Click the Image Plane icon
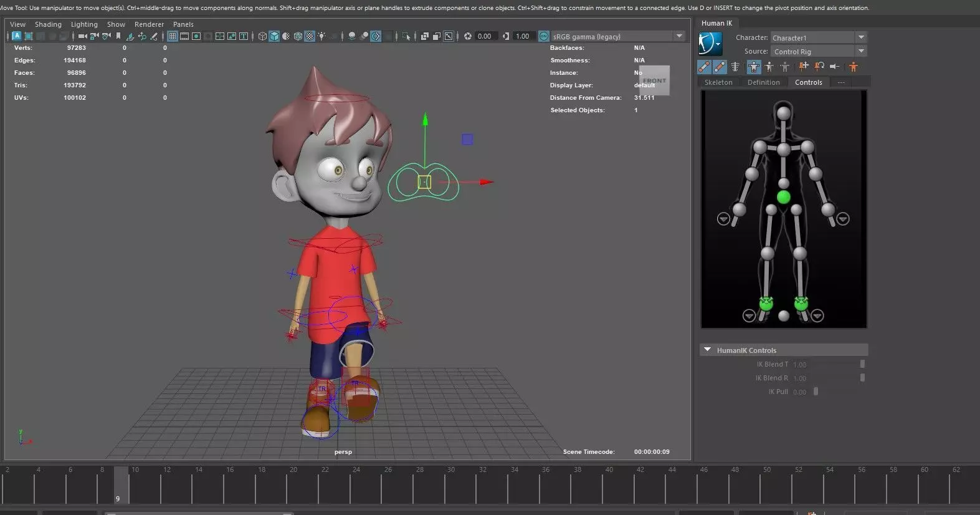 (x=130, y=36)
